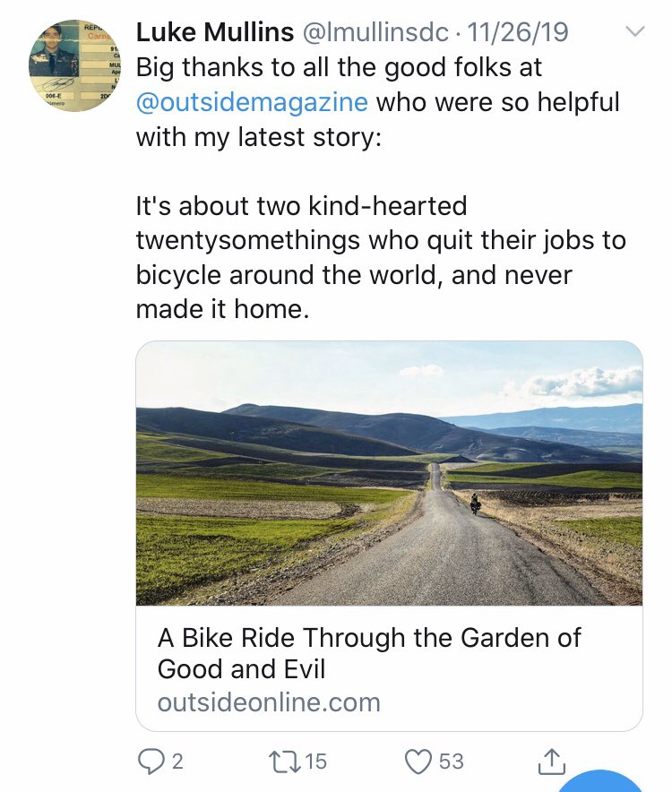Open article titled A Bike Ride Through the Garden

tap(369, 653)
